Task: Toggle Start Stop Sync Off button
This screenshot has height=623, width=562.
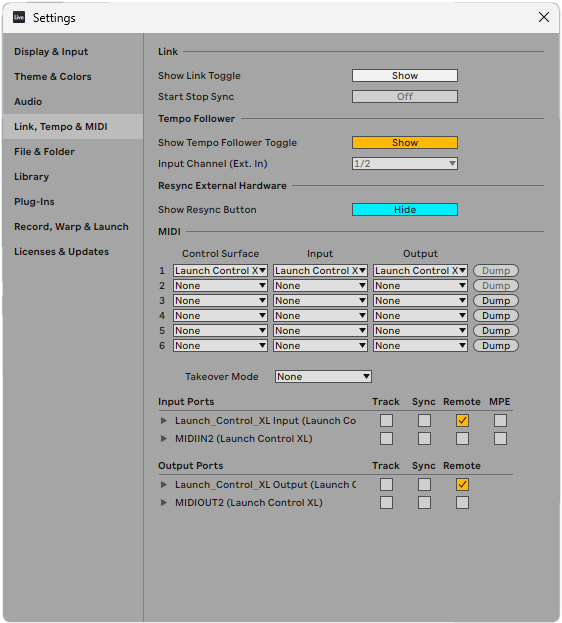Action: tap(405, 97)
